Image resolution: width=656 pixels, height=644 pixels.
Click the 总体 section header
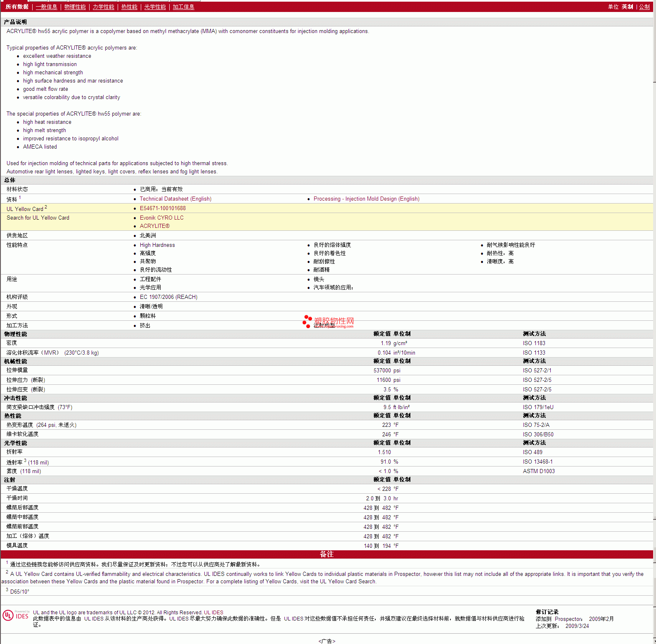tap(9, 180)
